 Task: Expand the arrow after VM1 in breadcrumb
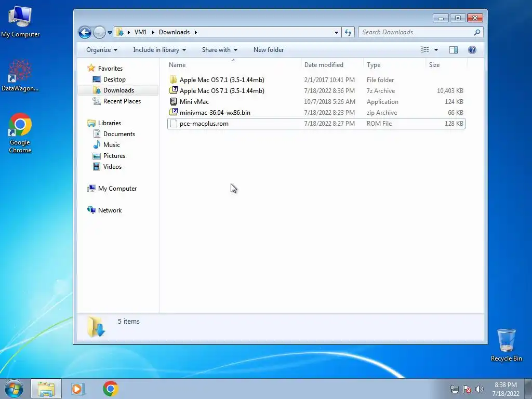pos(153,32)
